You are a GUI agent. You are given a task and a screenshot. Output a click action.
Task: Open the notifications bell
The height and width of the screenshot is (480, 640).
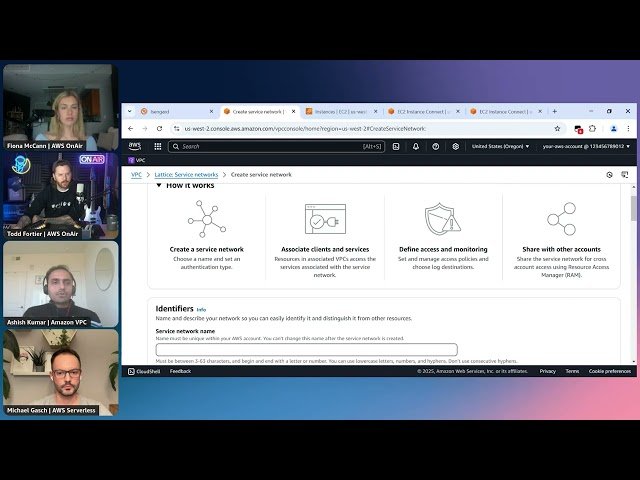click(x=416, y=146)
